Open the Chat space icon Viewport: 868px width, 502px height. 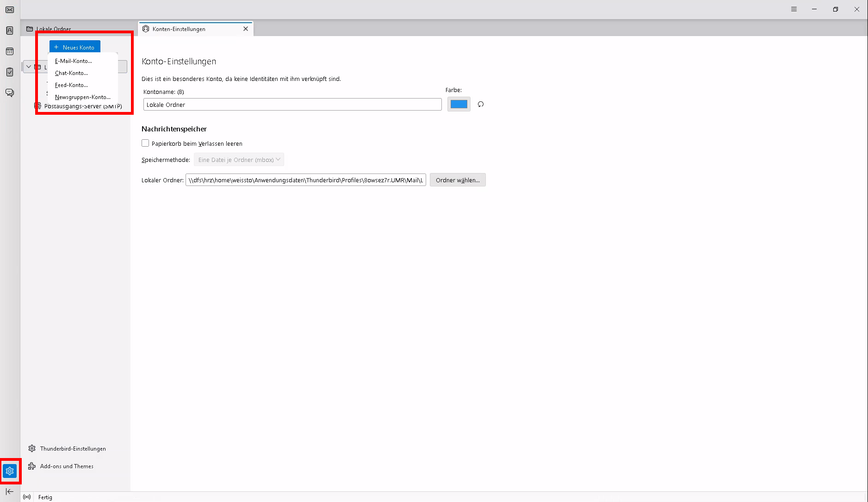[x=10, y=93]
